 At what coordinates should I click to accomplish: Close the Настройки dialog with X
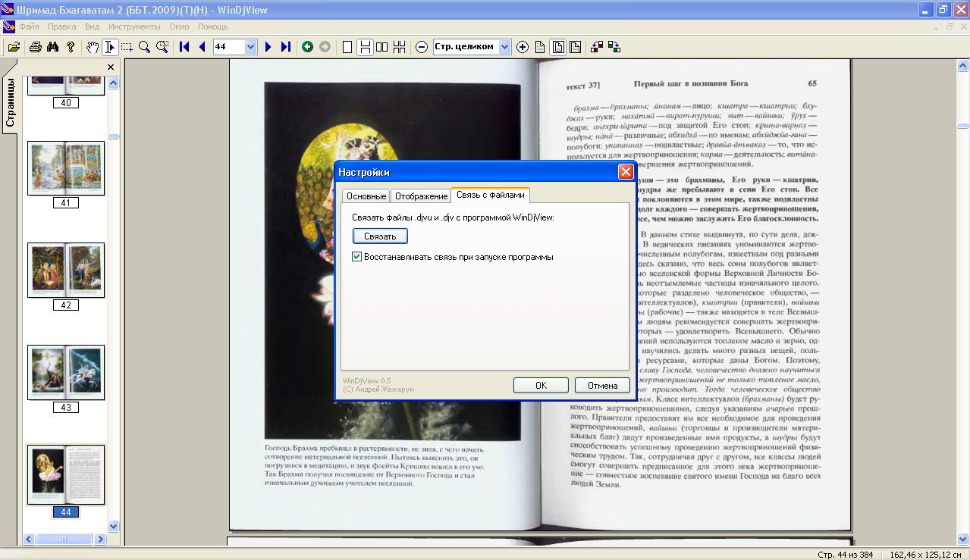click(x=626, y=172)
